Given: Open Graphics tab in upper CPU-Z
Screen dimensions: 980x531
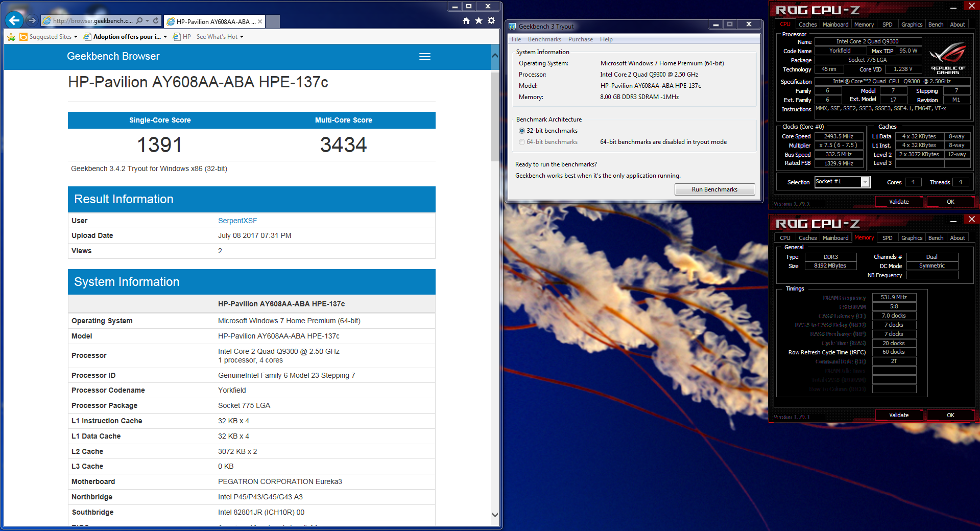Looking at the screenshot, I should click(x=912, y=25).
